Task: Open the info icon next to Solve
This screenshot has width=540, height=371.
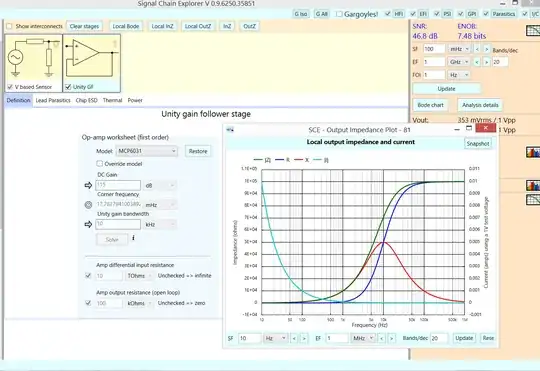Action: coord(133,238)
